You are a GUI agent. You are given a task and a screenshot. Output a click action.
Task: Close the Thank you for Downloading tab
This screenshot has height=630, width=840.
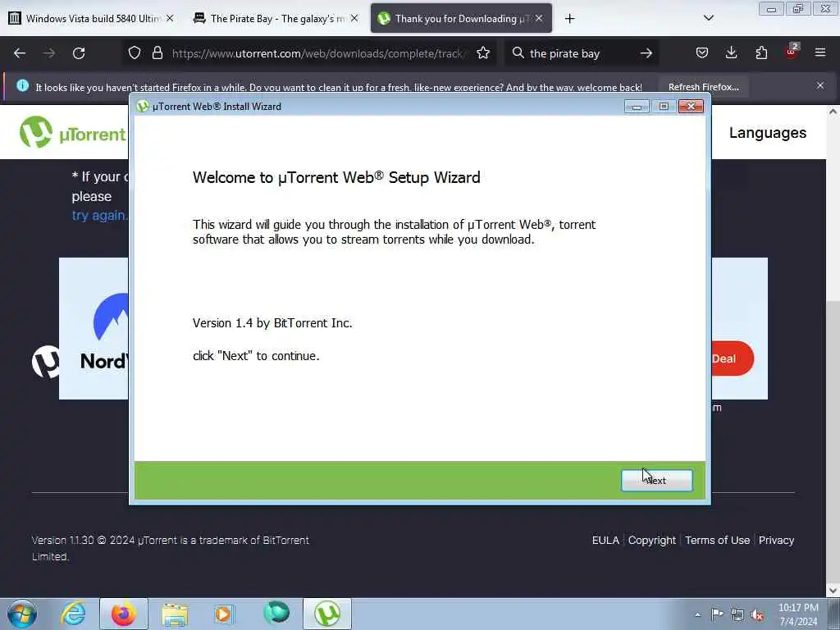(x=539, y=18)
